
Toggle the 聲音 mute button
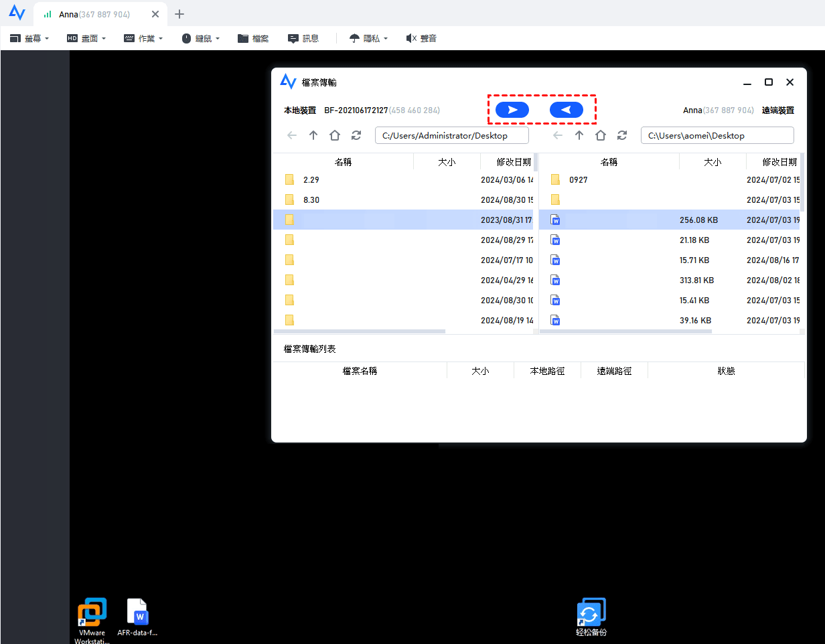tap(421, 39)
